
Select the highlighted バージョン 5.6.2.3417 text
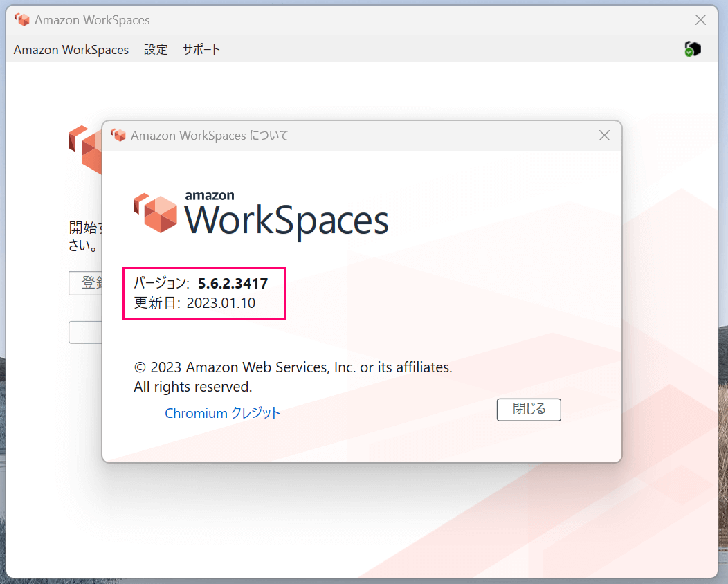click(201, 283)
